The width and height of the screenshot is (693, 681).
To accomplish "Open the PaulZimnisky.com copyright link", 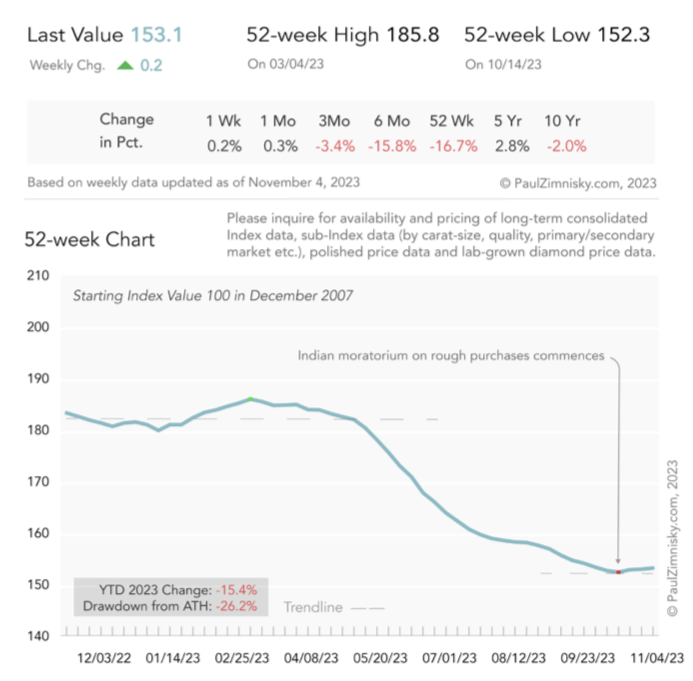I will (x=578, y=183).
